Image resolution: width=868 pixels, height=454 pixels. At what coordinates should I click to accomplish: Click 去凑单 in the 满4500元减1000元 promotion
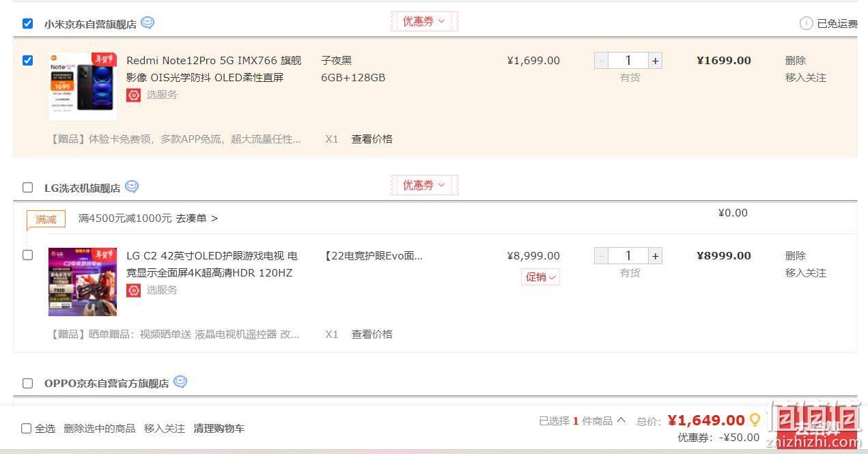coord(197,218)
